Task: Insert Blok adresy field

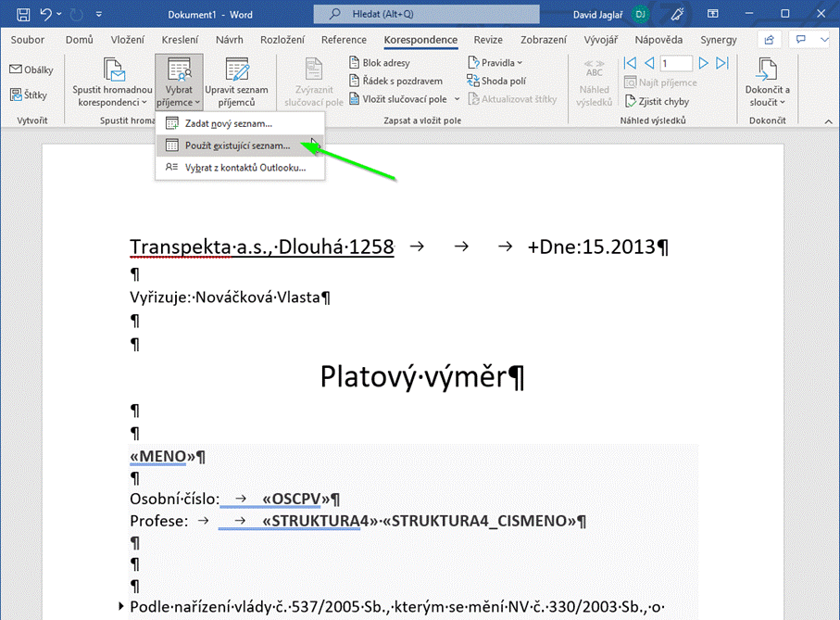Action: (380, 62)
